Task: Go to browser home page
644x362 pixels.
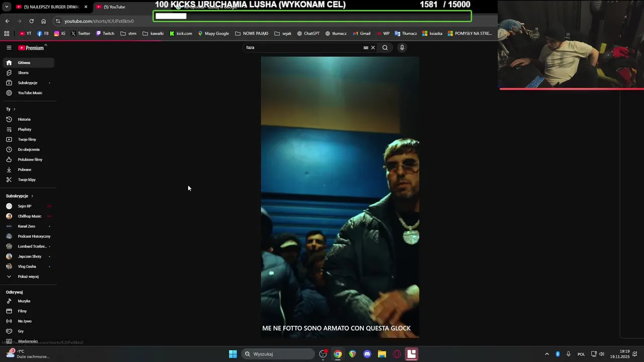Action: coord(43,21)
